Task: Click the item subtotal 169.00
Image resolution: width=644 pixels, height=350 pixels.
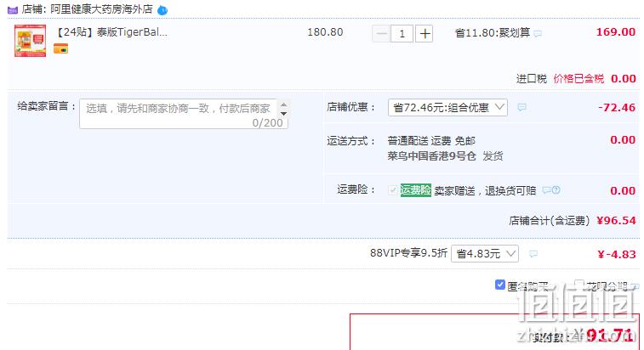Action: coord(616,32)
